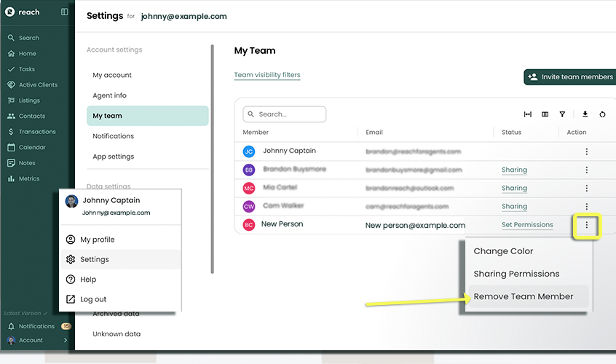Select Remove Team Member from context menu
This screenshot has height=364, width=616.
tap(524, 297)
